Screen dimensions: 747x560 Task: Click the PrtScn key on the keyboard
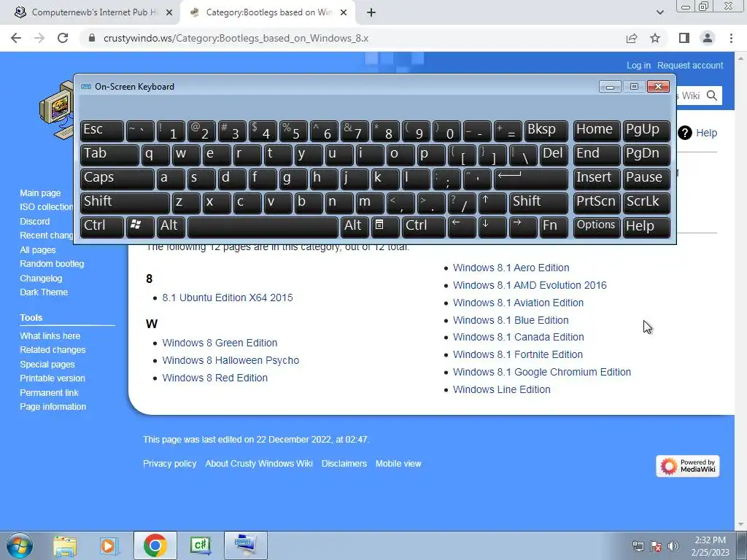tap(597, 203)
